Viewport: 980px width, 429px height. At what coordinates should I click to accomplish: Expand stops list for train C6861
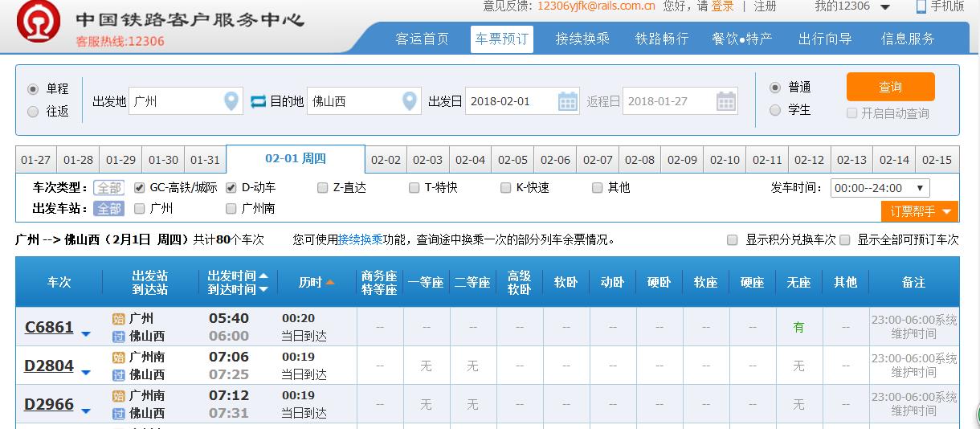[x=86, y=334]
